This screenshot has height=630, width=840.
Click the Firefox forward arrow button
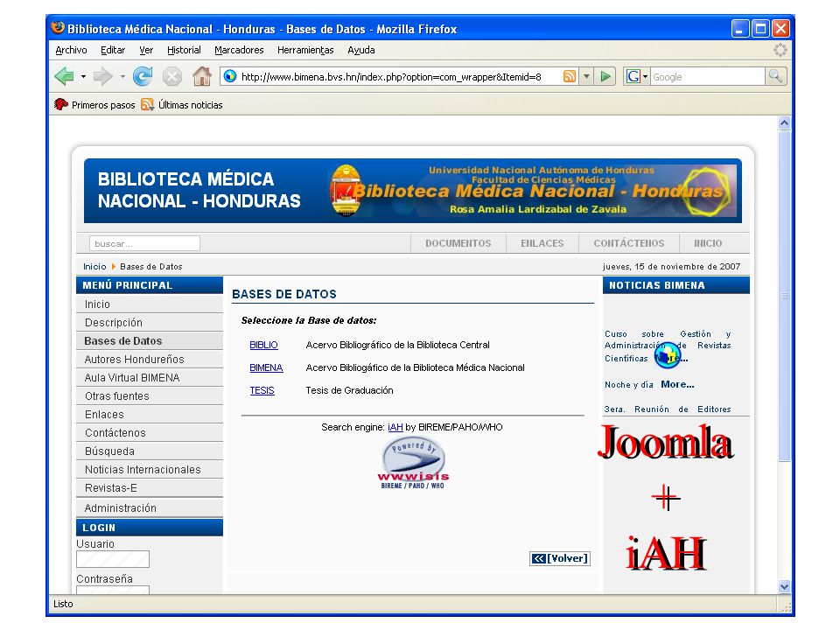[103, 77]
